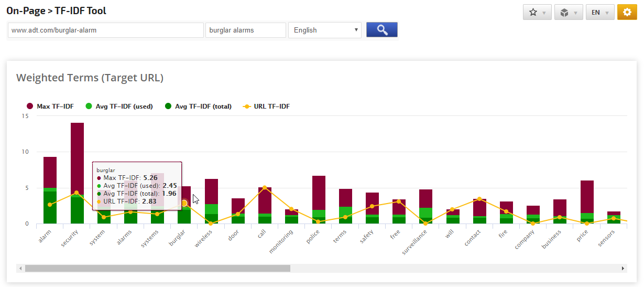Screen dimensions: 644x287
Task: Toggle Max TF-IDF series in legend
Action: 50,107
